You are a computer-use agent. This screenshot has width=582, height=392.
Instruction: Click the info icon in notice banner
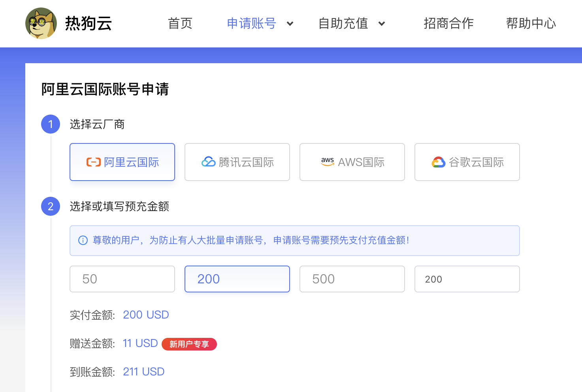click(83, 240)
